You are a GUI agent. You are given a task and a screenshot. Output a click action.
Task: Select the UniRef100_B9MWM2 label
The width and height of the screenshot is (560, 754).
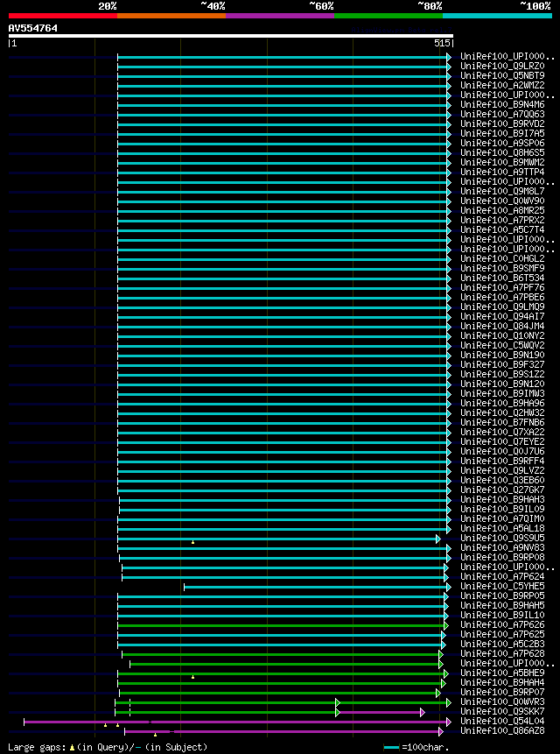(502, 163)
